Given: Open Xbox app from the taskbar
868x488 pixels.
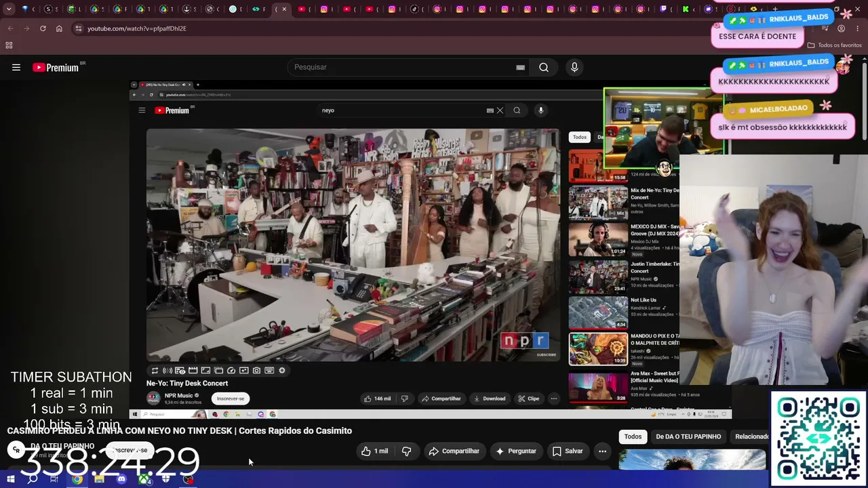Looking at the screenshot, I should click(144, 479).
